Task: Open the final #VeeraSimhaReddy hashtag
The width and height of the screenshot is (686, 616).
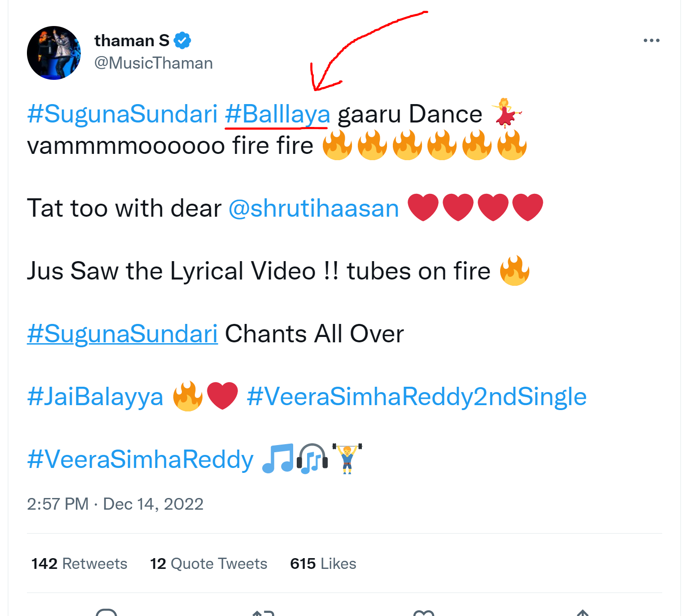Action: 141,459
